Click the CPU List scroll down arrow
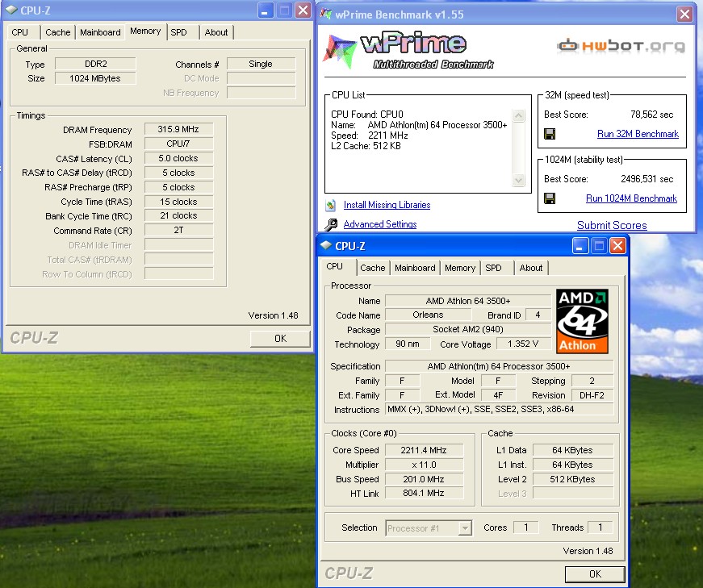 pyautogui.click(x=518, y=180)
